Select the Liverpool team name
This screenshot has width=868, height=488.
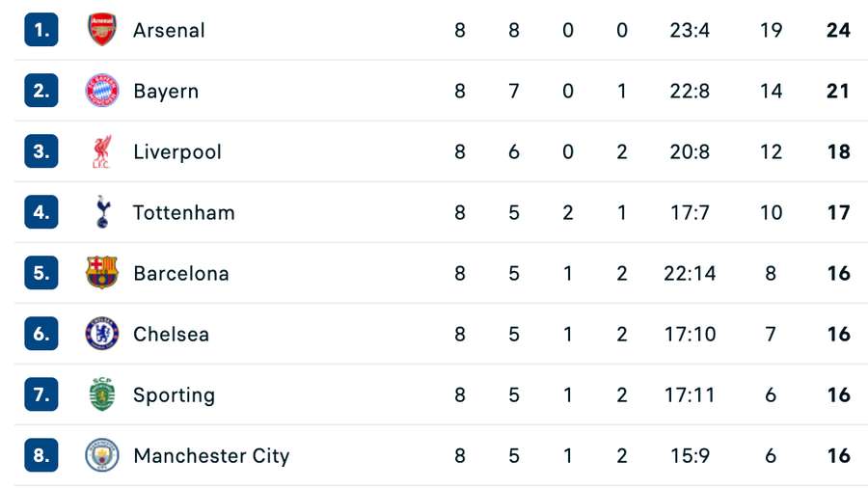point(177,151)
